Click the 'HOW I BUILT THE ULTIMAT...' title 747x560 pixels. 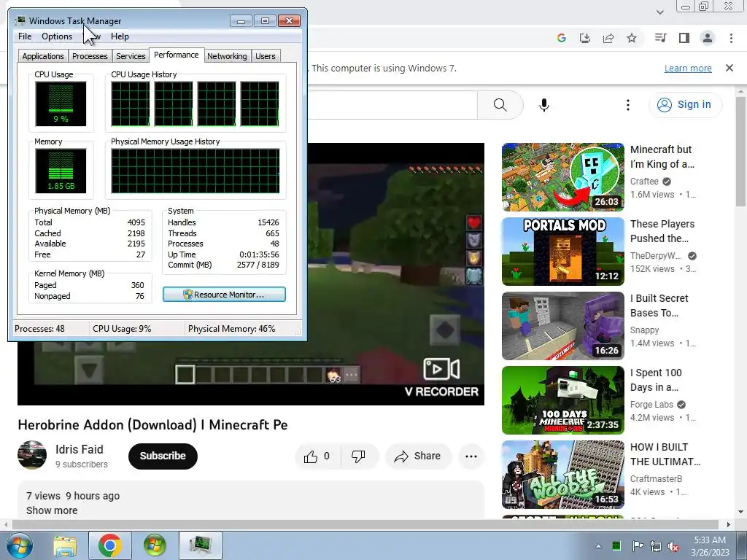coord(665,454)
